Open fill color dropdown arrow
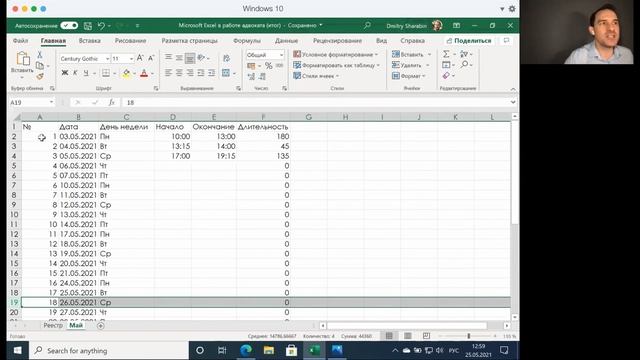Image resolution: width=640 pixels, height=360 pixels. 134,73
